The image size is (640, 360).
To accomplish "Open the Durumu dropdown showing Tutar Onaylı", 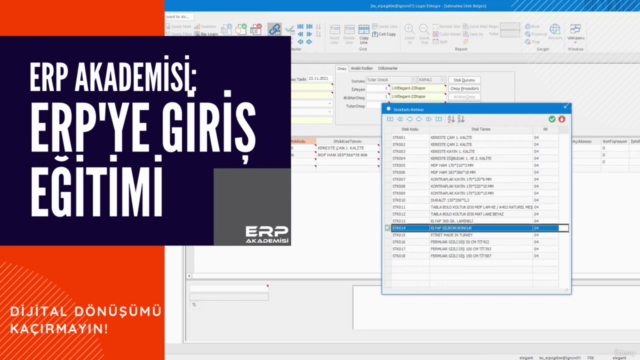I will click(391, 80).
